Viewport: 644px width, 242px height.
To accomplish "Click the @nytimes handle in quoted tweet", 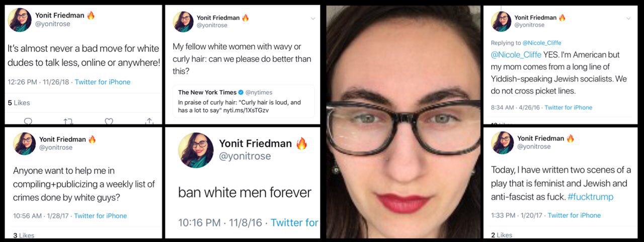I will click(x=258, y=92).
